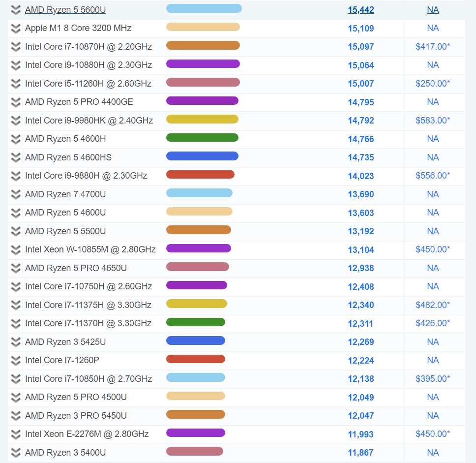This screenshot has width=476, height=463.
Task: Expand Intel Xeon E-2276M row chevron
Action: [x=15, y=434]
